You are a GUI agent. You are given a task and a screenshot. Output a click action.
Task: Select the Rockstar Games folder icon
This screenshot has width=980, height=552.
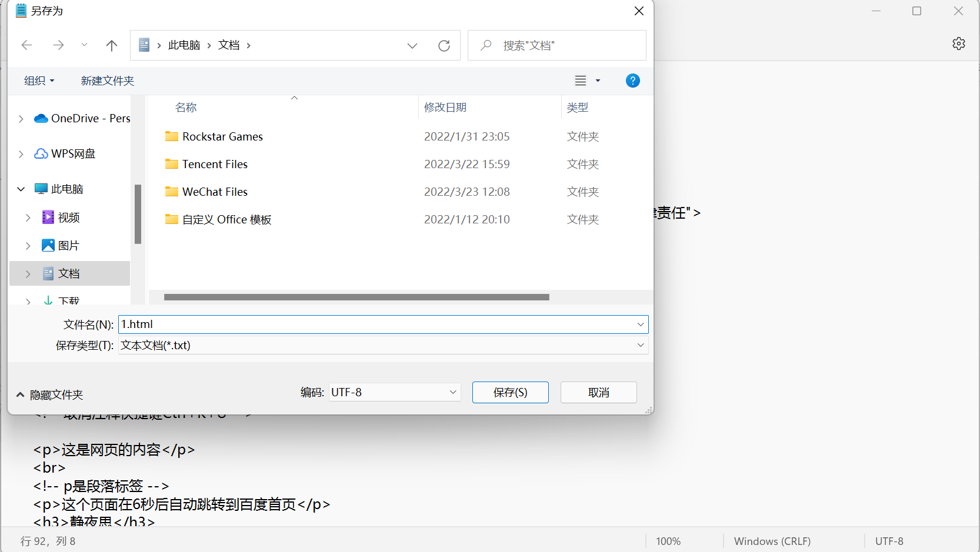(172, 136)
